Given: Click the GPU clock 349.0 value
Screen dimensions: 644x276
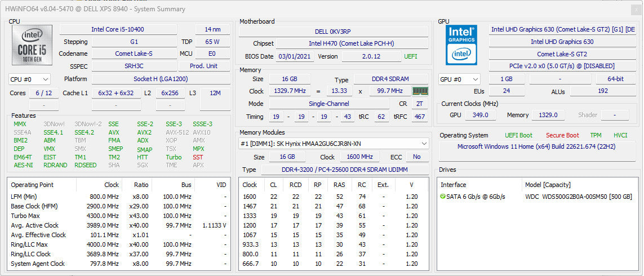Looking at the screenshot, I should (480, 115).
